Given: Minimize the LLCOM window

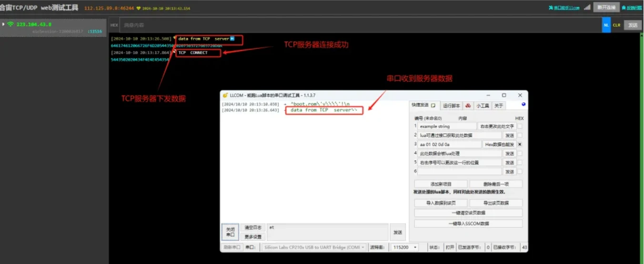Looking at the screenshot, I should point(488,95).
